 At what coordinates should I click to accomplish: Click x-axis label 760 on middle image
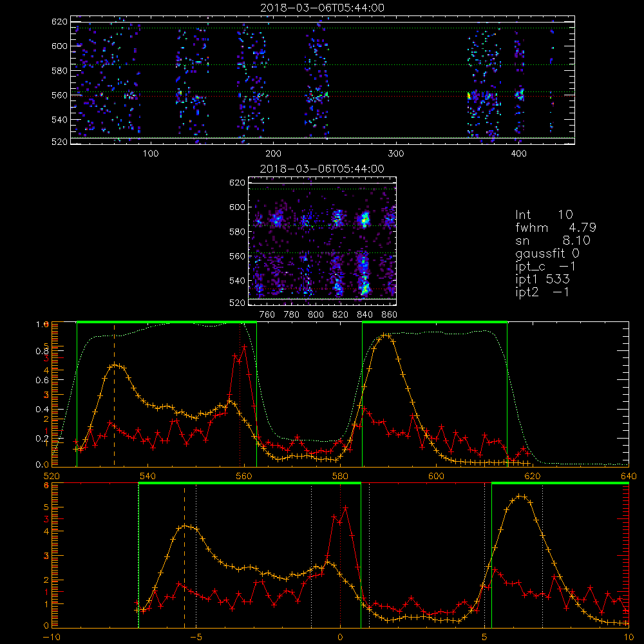point(267,315)
